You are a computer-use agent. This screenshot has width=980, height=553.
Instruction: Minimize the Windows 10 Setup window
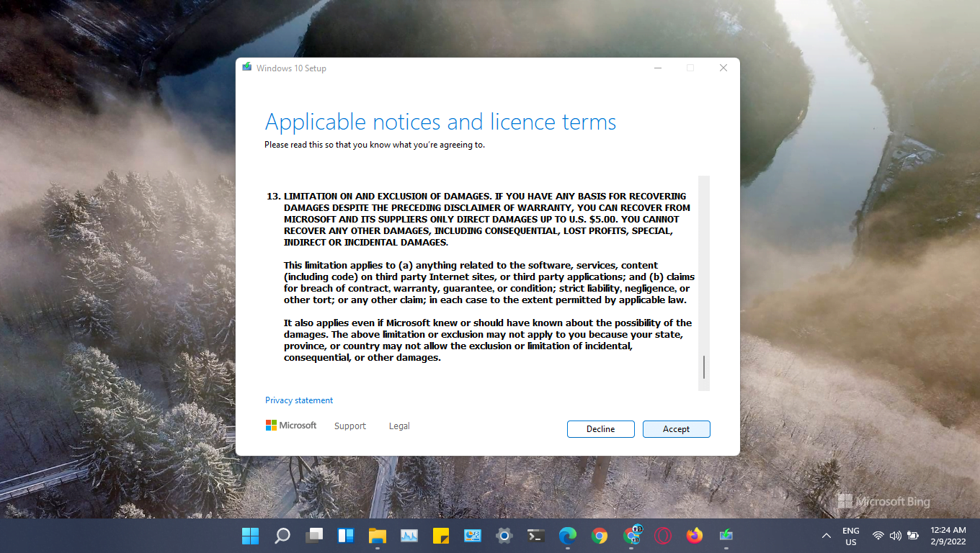click(x=658, y=68)
